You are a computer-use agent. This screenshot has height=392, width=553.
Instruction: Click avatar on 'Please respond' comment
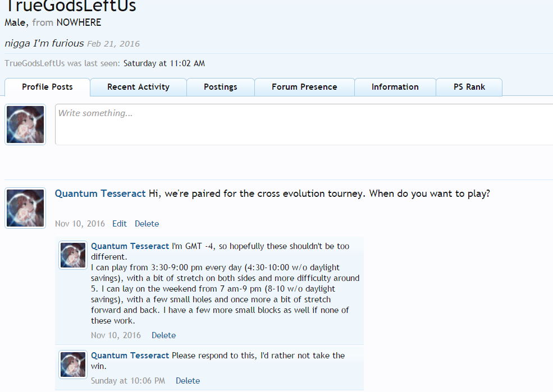(x=73, y=364)
